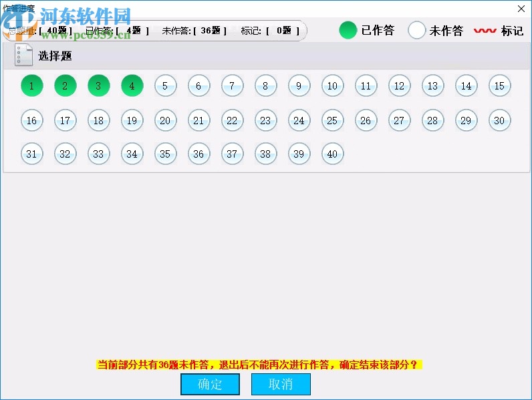The image size is (532, 400).
Task: Select question 32 bubble
Action: click(65, 154)
